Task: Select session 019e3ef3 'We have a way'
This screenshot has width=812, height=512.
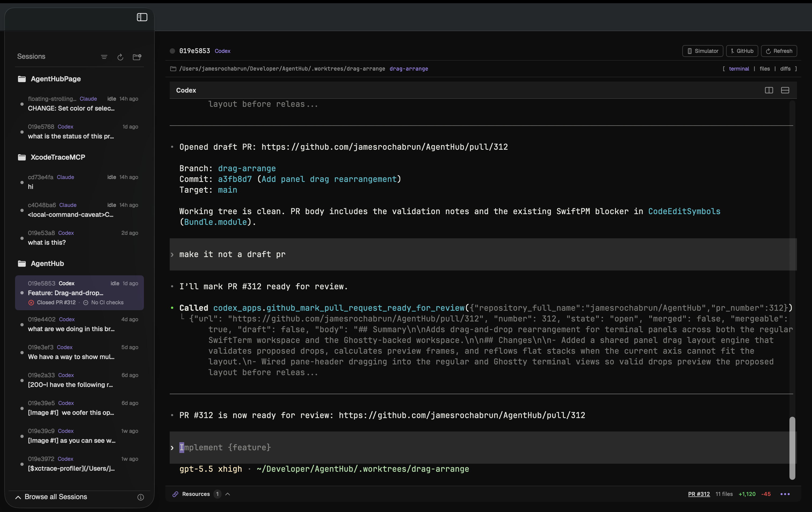Action: point(79,352)
